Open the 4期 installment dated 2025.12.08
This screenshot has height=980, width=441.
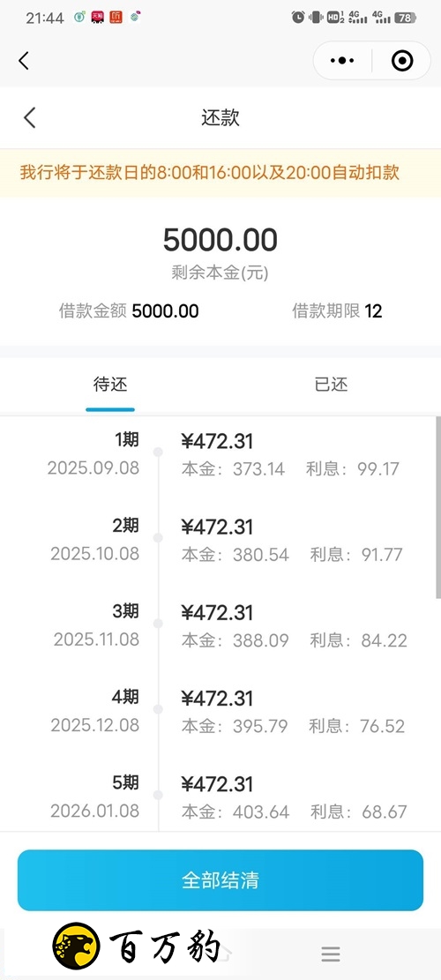pos(220,711)
